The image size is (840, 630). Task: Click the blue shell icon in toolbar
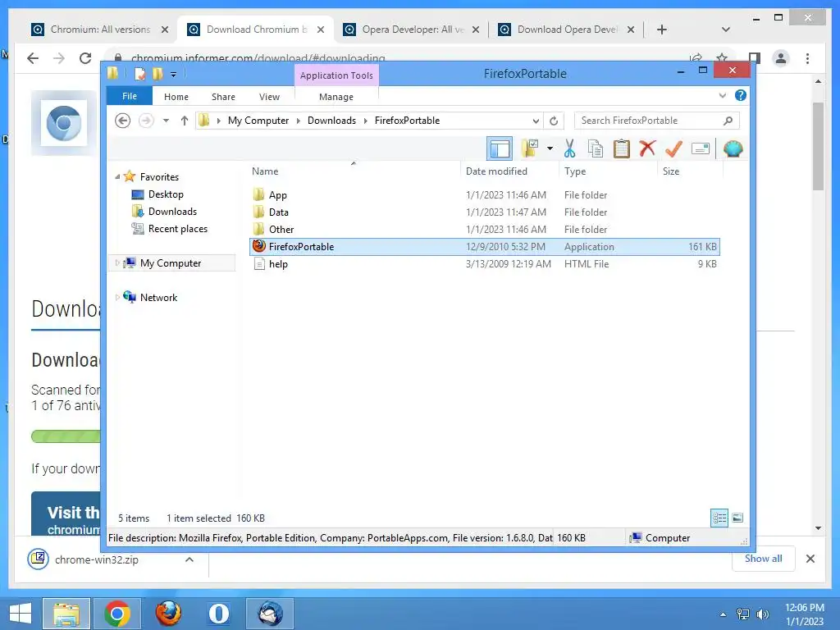pos(733,149)
